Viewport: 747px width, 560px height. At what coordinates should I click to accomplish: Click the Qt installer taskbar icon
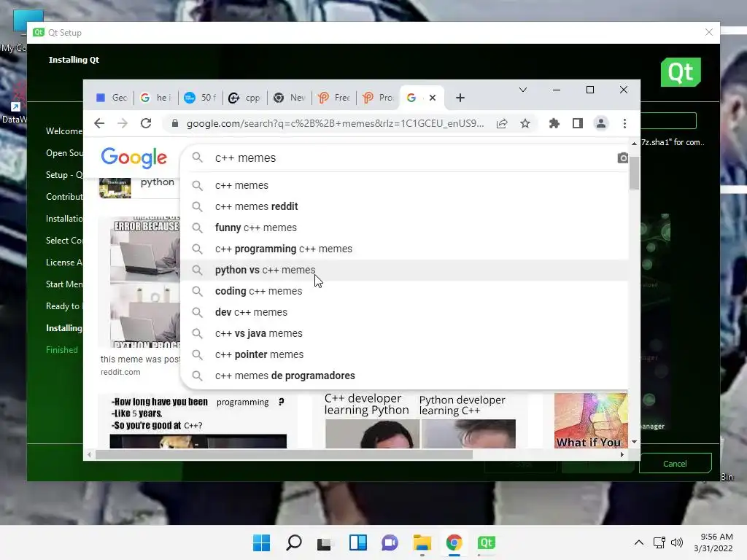(x=487, y=542)
